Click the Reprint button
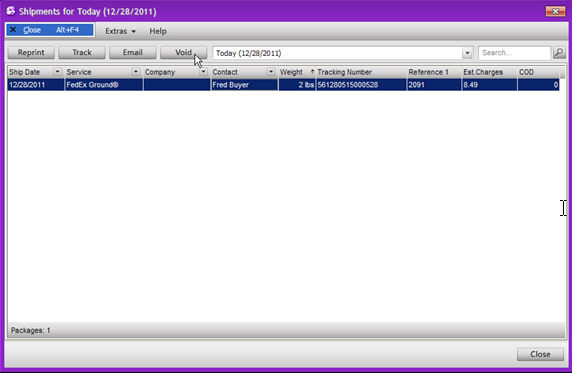This screenshot has height=373, width=572. click(x=31, y=53)
